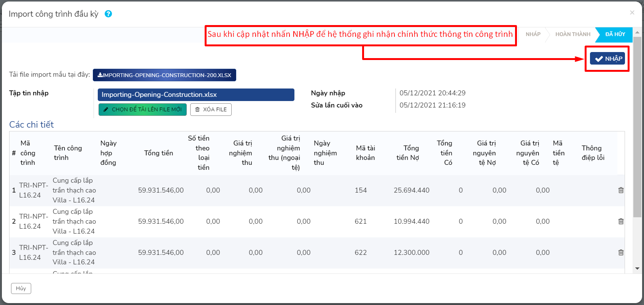
Task: Select the HOÀN THÀNH status step
Action: click(x=572, y=34)
